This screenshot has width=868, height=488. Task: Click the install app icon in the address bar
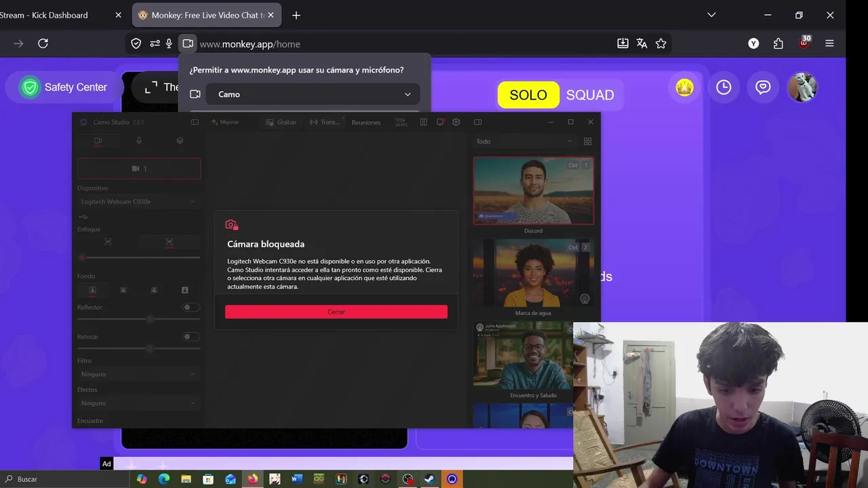pyautogui.click(x=623, y=43)
